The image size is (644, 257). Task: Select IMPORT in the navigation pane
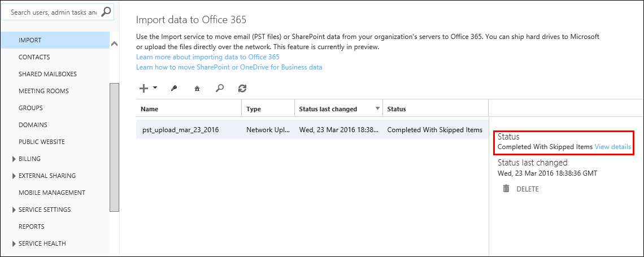click(x=55, y=40)
